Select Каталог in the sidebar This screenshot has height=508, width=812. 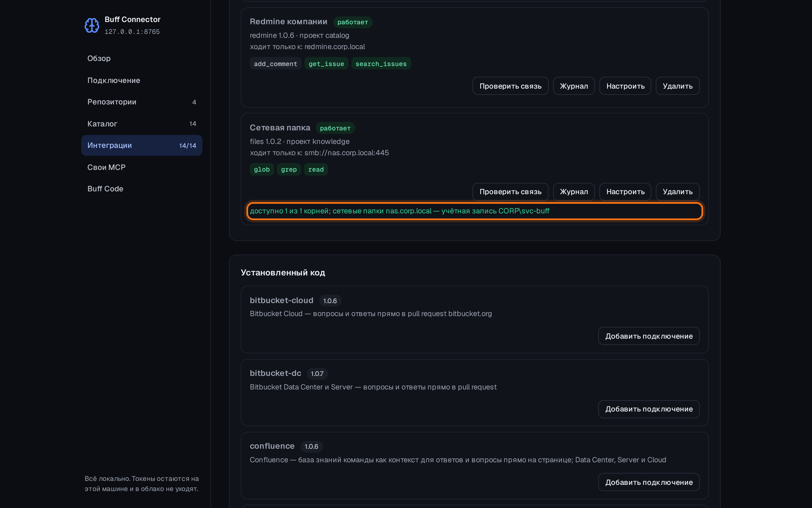142,124
